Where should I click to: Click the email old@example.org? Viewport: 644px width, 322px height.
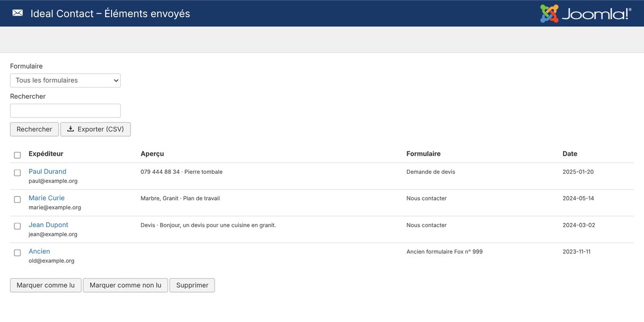tap(52, 261)
